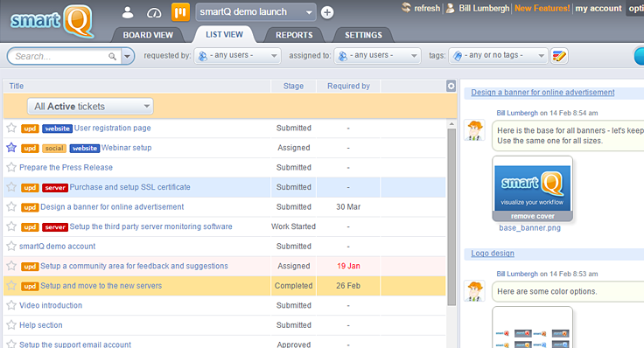Star the Setup a community area ticket
This screenshot has width=644, height=348.
[11, 266]
